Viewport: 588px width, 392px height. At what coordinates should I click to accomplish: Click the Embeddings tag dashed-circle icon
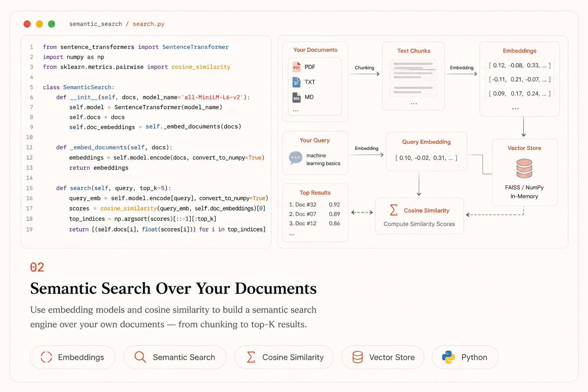[46, 357]
